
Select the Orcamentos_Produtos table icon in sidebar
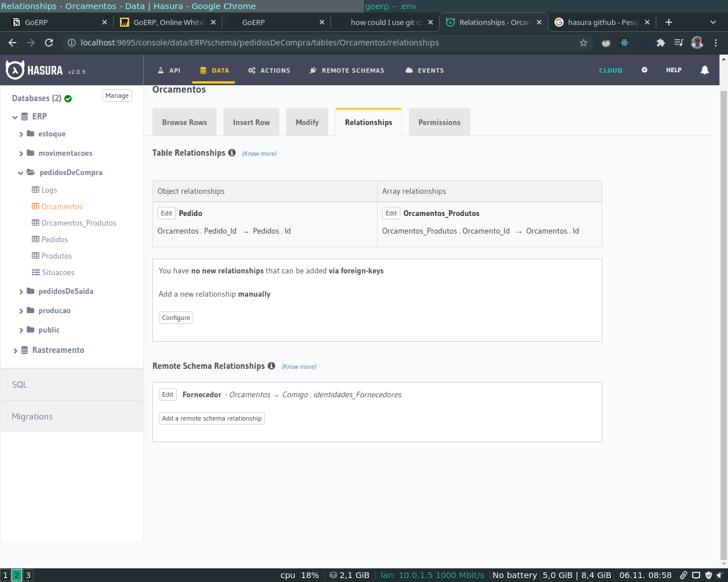pyautogui.click(x=35, y=223)
